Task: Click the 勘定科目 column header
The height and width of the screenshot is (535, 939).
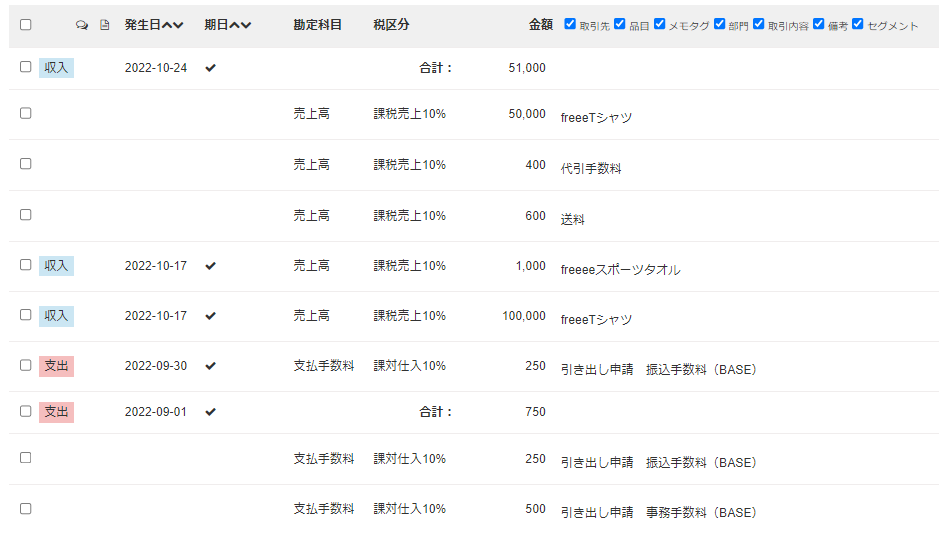Action: 317,25
